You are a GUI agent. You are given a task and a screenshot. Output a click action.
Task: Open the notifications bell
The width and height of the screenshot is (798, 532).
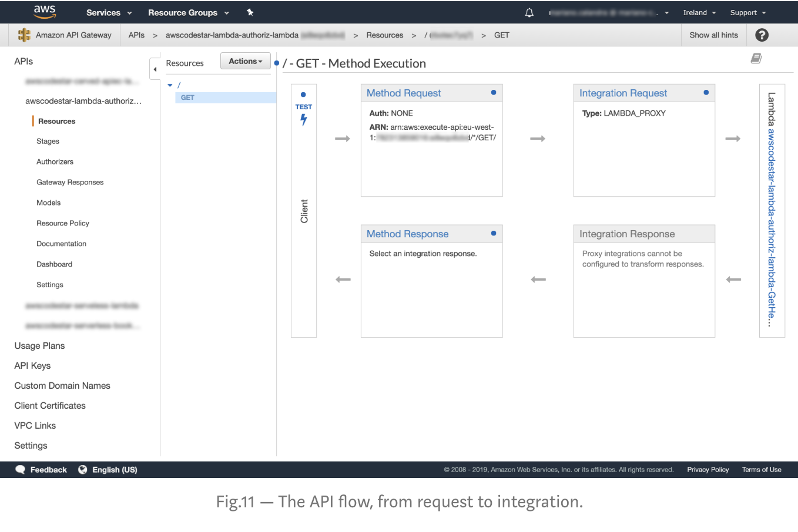(x=529, y=12)
